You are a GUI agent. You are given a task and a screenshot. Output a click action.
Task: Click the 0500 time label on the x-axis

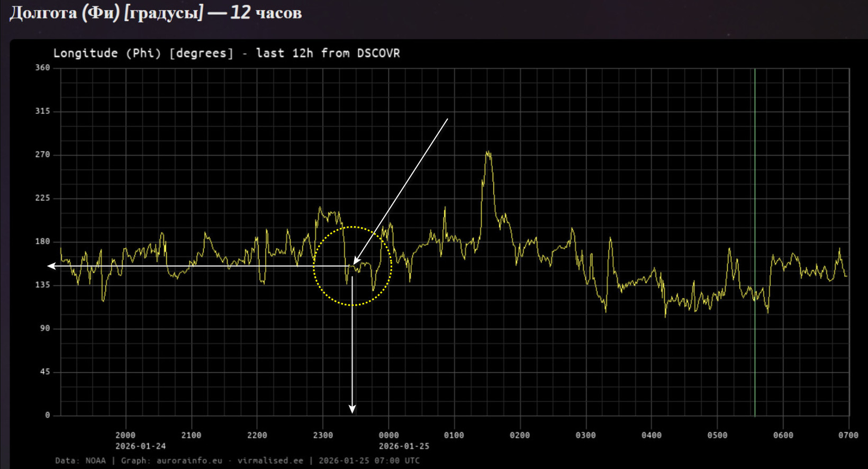(x=717, y=435)
